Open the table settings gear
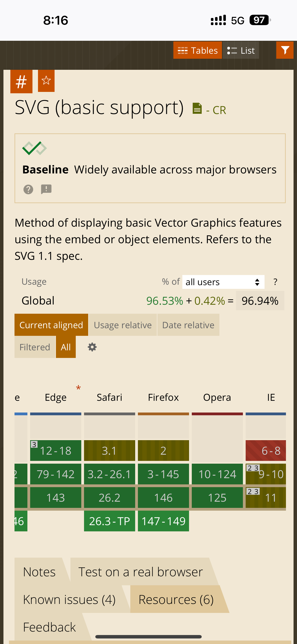 click(x=92, y=347)
